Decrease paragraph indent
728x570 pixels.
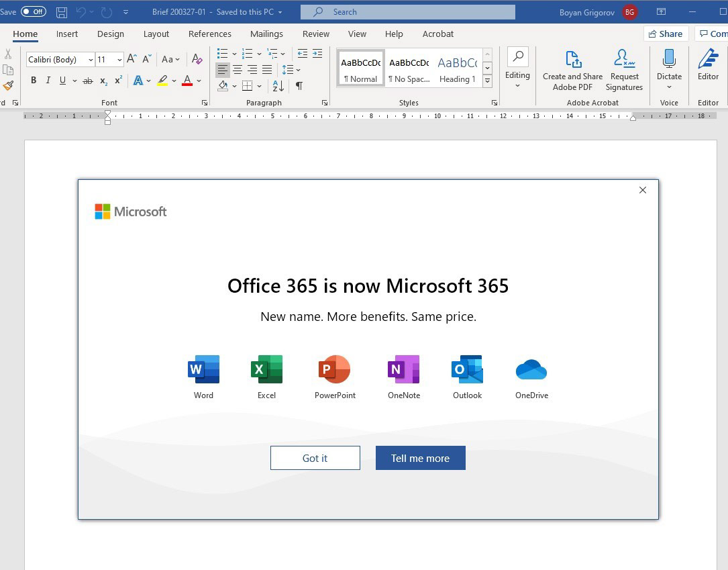pyautogui.click(x=302, y=54)
